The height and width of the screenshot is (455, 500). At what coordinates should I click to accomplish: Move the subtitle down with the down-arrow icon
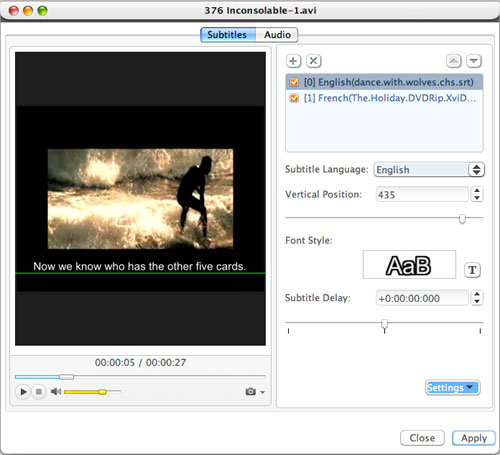[x=474, y=61]
